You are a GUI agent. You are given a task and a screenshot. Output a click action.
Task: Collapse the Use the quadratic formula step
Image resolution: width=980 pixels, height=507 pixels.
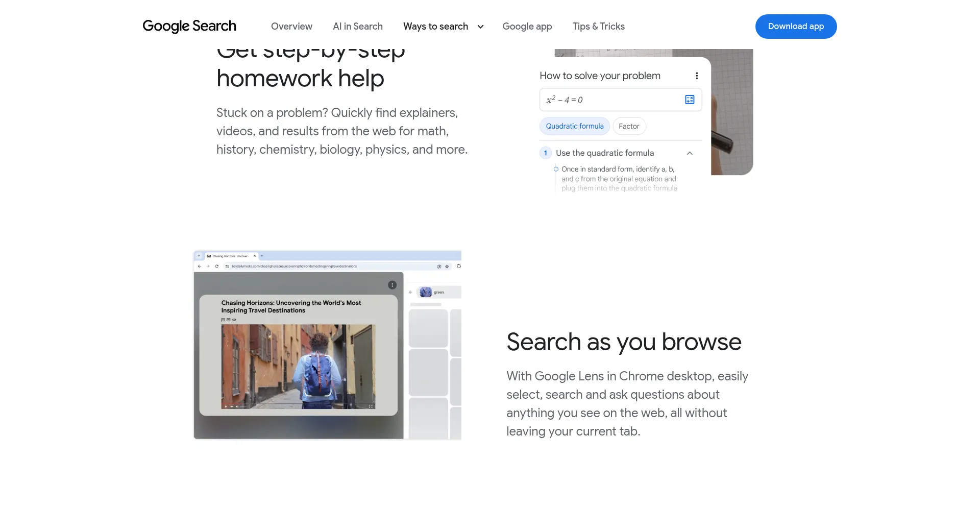coord(690,153)
